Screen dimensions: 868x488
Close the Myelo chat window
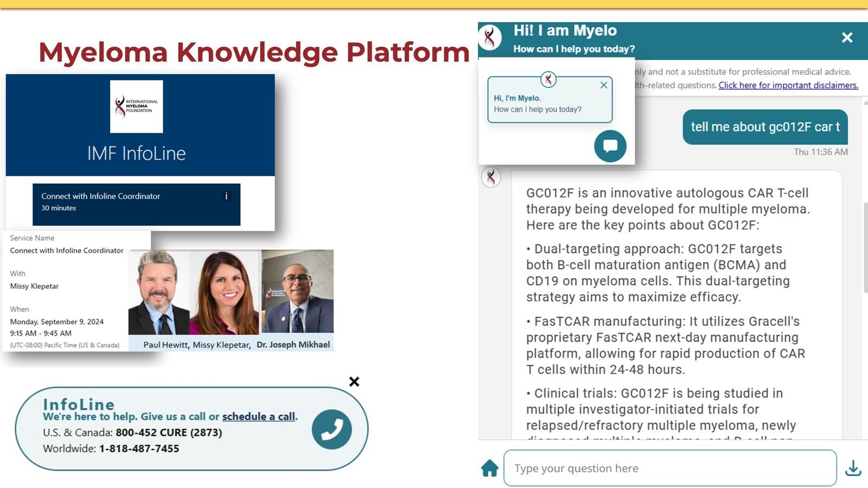pyautogui.click(x=847, y=37)
